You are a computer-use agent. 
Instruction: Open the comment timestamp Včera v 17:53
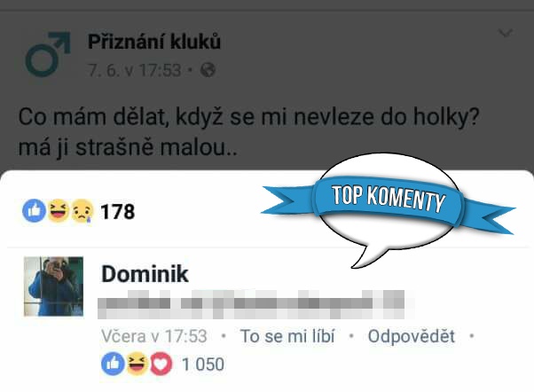click(154, 336)
